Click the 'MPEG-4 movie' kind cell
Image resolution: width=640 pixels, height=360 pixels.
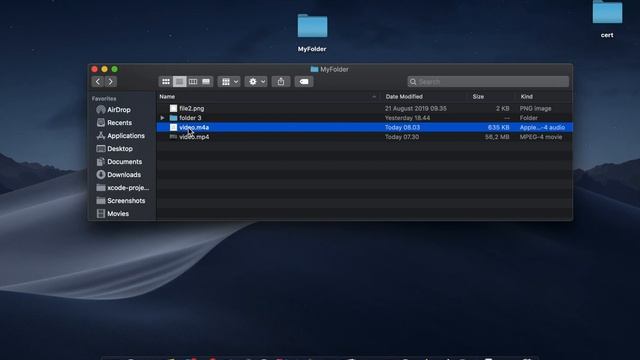click(x=541, y=137)
